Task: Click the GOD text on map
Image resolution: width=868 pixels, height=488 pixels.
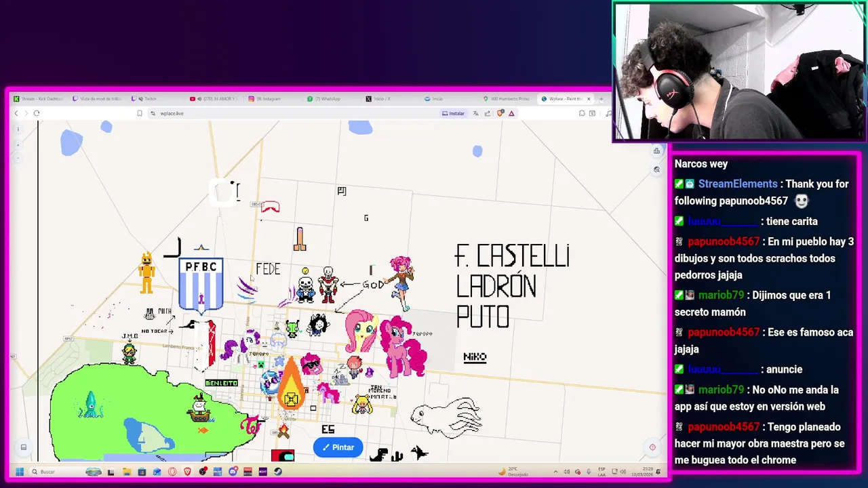Action: 373,285
